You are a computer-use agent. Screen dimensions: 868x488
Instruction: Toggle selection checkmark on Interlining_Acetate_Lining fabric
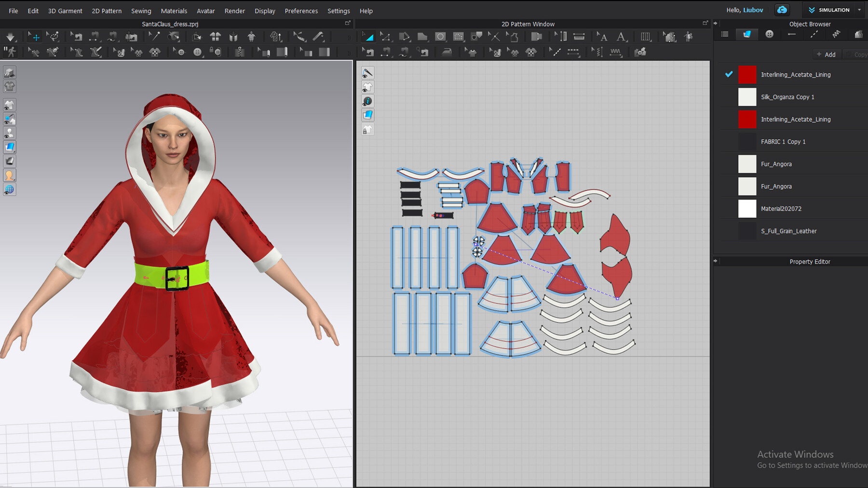pyautogui.click(x=729, y=74)
